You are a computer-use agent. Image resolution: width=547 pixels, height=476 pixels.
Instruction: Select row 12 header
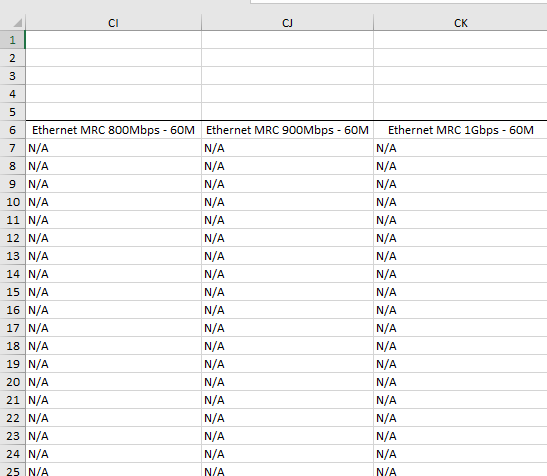click(13, 238)
